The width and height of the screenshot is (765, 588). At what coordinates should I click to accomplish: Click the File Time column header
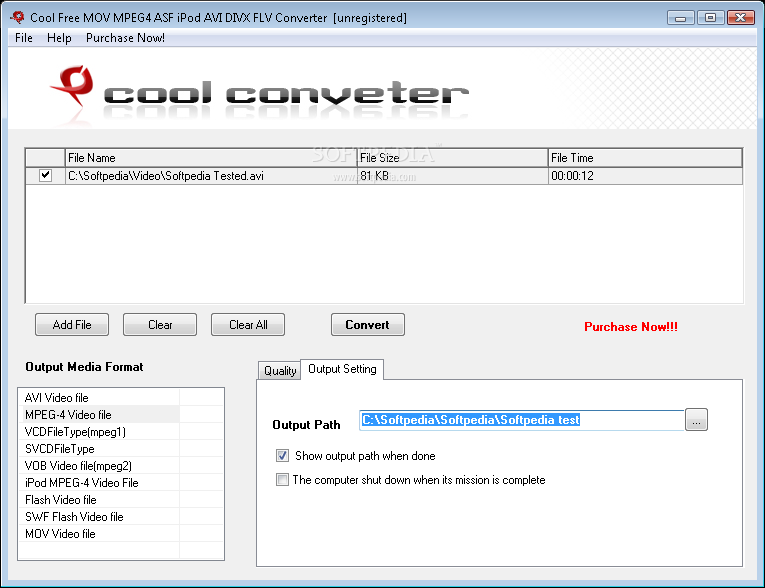pyautogui.click(x=645, y=158)
